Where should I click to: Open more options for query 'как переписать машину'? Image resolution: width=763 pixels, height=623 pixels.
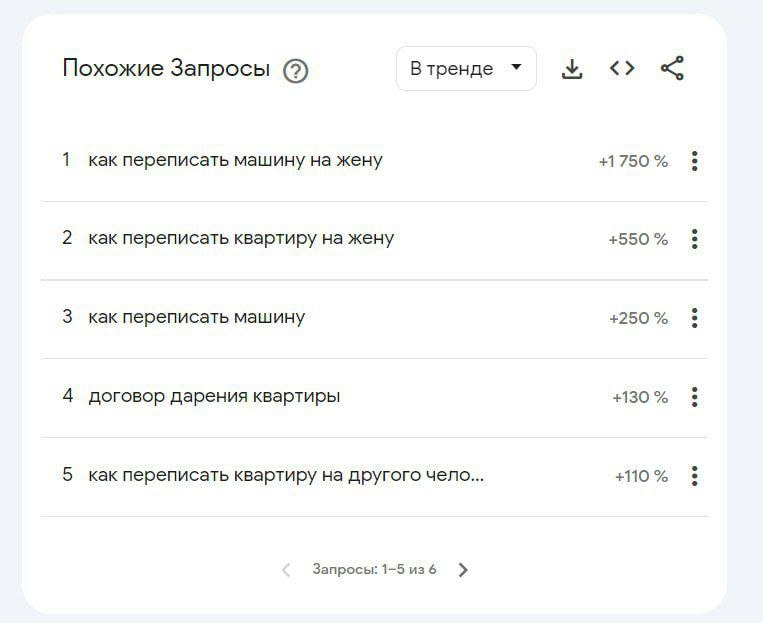(694, 318)
